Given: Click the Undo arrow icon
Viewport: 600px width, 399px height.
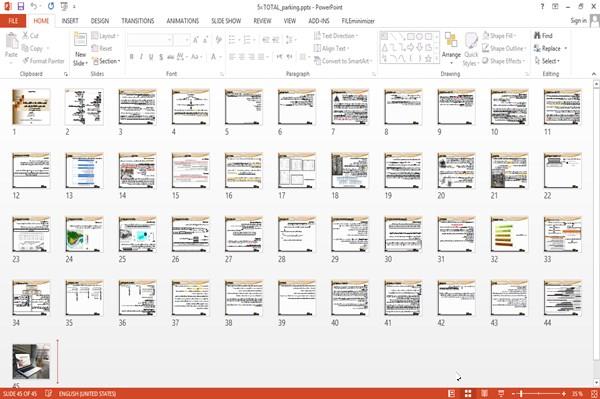Looking at the screenshot, I should (34, 7).
